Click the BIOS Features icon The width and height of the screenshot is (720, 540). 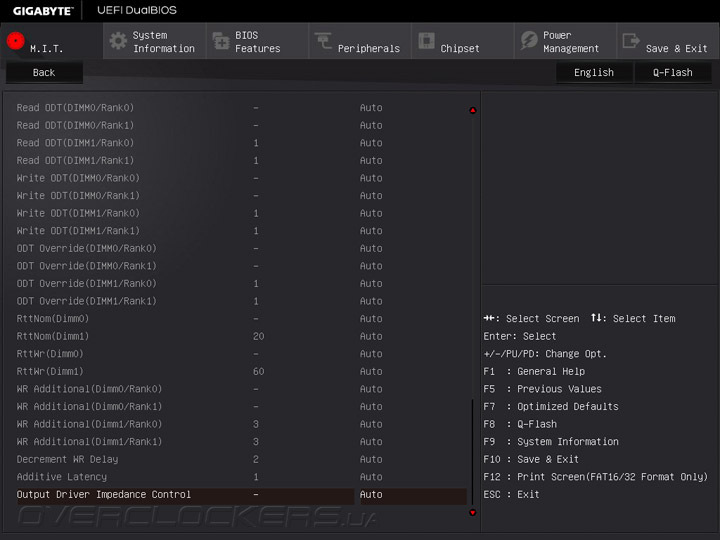point(220,41)
